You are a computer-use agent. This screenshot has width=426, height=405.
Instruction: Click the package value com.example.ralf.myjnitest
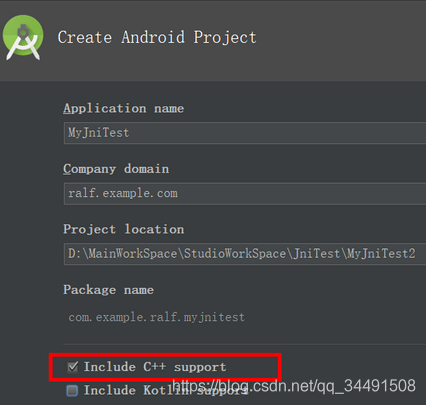pos(157,317)
